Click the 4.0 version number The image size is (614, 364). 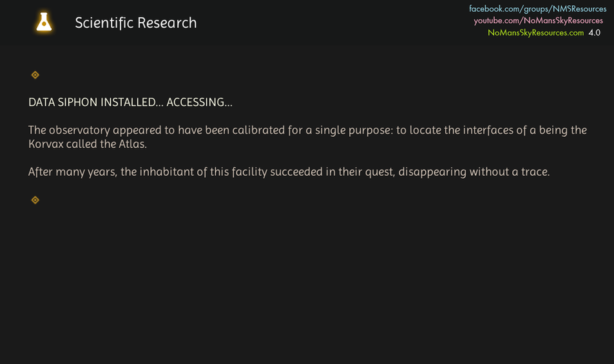[595, 32]
